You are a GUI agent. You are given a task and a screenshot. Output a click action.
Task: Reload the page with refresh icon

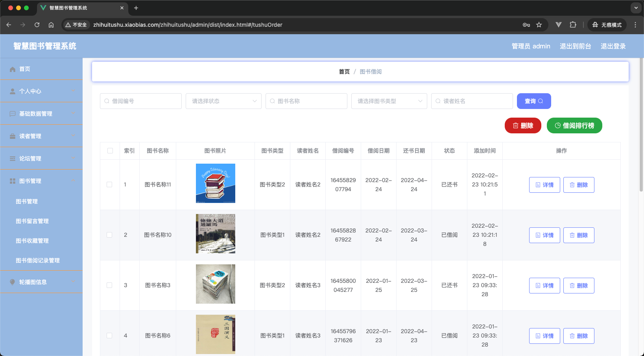click(x=37, y=25)
